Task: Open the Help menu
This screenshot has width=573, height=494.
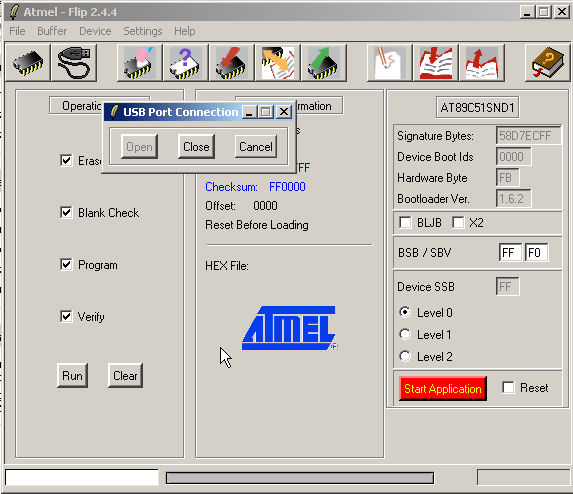Action: (185, 31)
